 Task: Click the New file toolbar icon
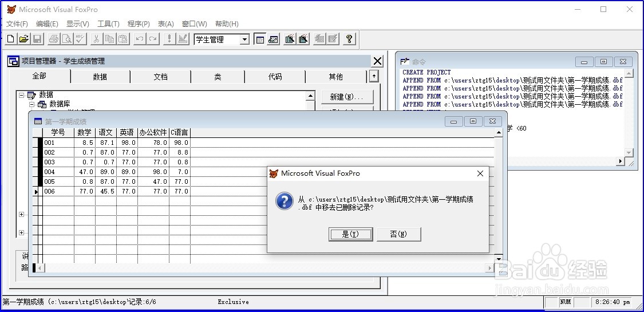click(x=11, y=40)
